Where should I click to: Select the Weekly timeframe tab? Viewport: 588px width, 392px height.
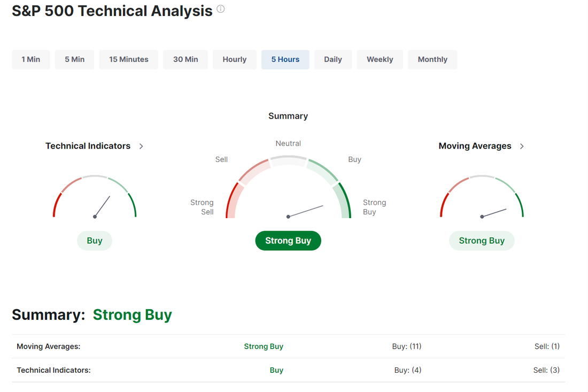click(380, 60)
